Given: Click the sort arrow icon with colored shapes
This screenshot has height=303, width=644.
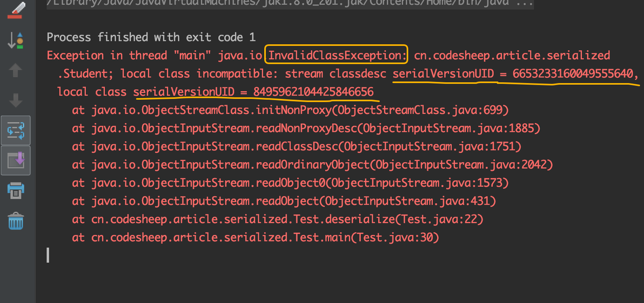Looking at the screenshot, I should (16, 40).
